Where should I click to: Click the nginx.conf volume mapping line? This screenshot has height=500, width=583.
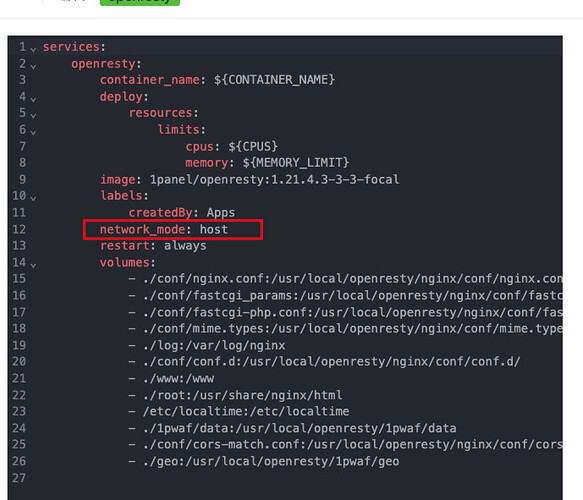click(x=345, y=279)
